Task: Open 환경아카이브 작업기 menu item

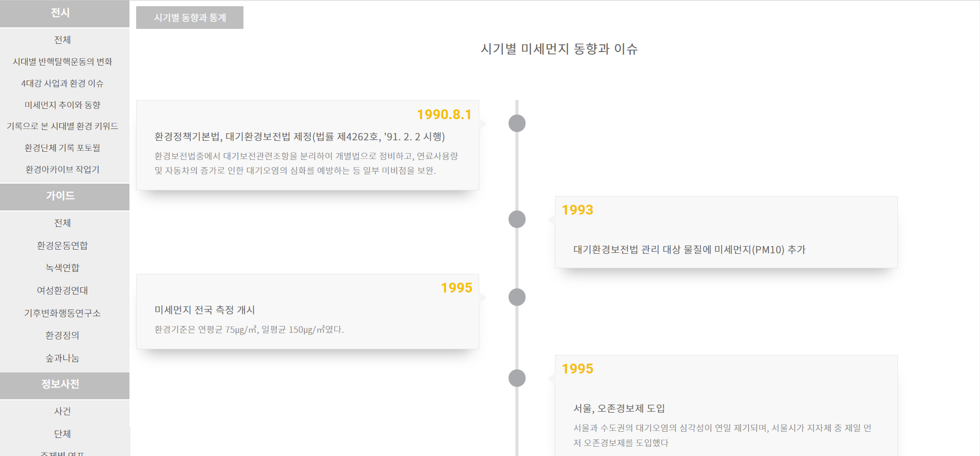Action: click(x=62, y=169)
